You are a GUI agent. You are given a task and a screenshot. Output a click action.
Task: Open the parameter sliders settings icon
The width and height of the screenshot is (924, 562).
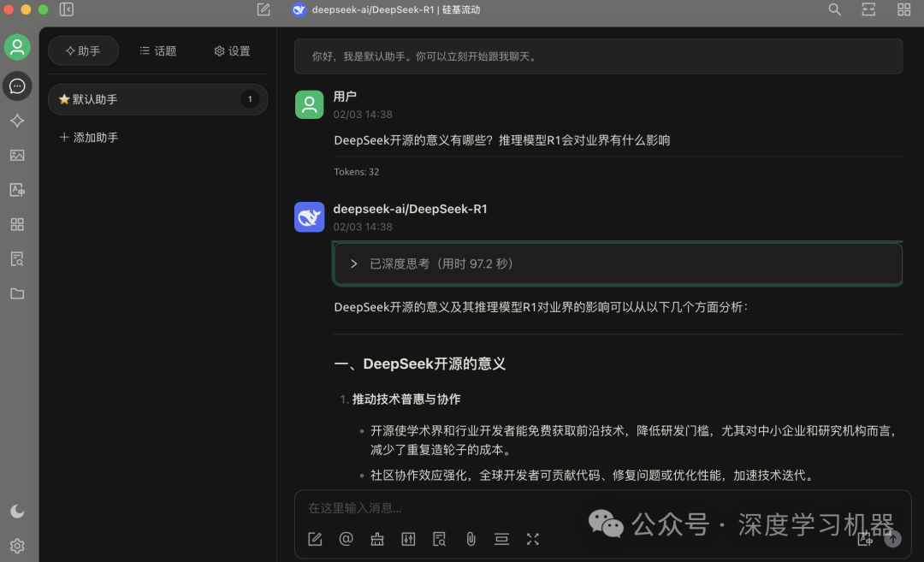[408, 539]
